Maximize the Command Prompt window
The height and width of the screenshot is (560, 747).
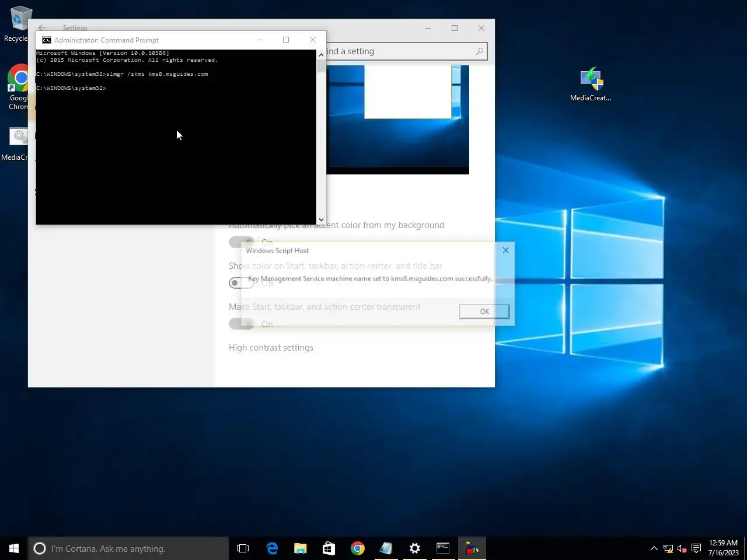[x=286, y=40]
